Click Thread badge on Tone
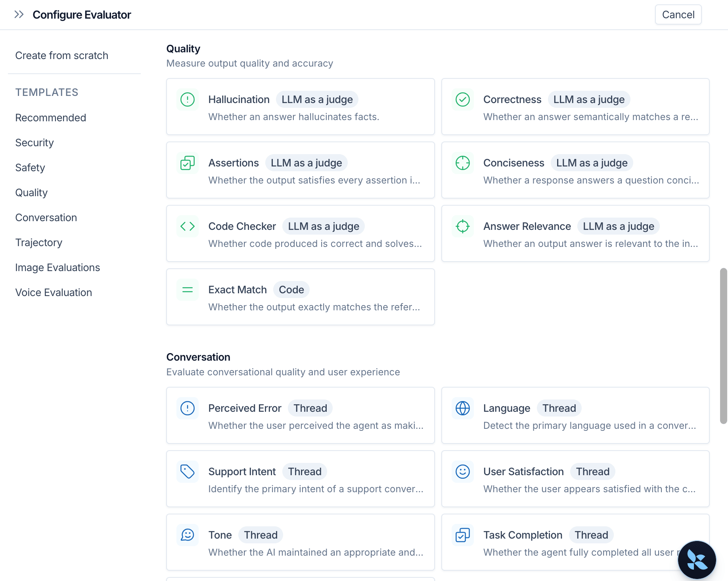 (x=261, y=535)
